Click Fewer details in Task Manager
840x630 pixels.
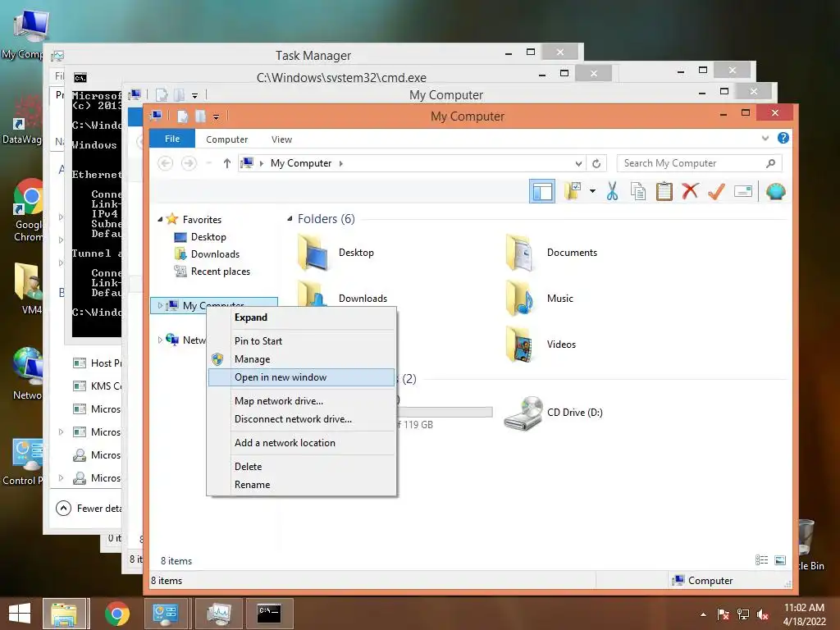(89, 508)
